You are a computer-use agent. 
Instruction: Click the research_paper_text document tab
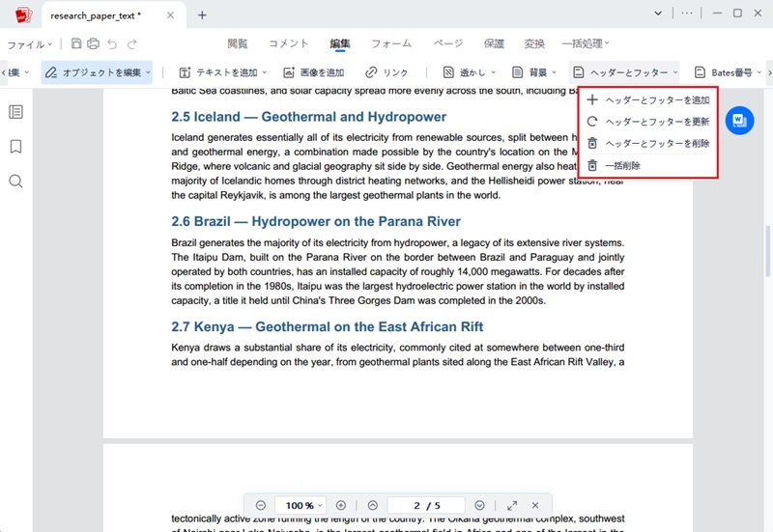pyautogui.click(x=113, y=15)
